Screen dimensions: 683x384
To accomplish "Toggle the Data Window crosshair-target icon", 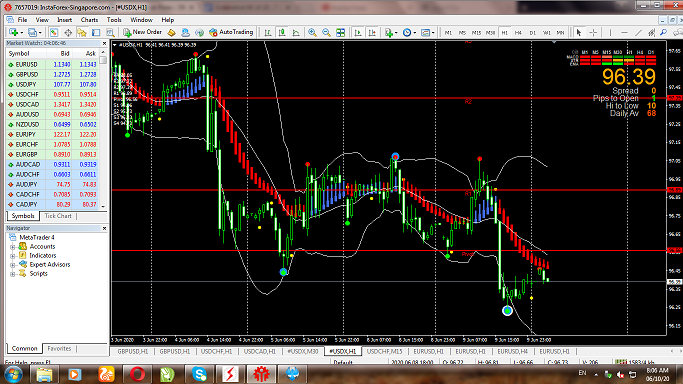I will (68, 32).
